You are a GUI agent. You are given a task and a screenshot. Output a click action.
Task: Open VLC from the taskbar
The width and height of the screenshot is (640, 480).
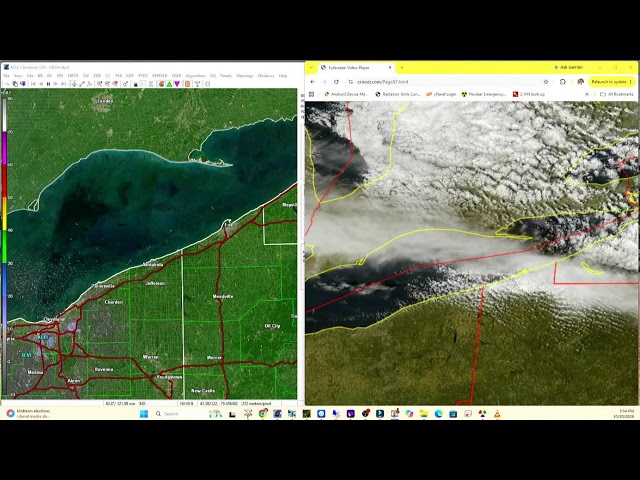click(497, 414)
